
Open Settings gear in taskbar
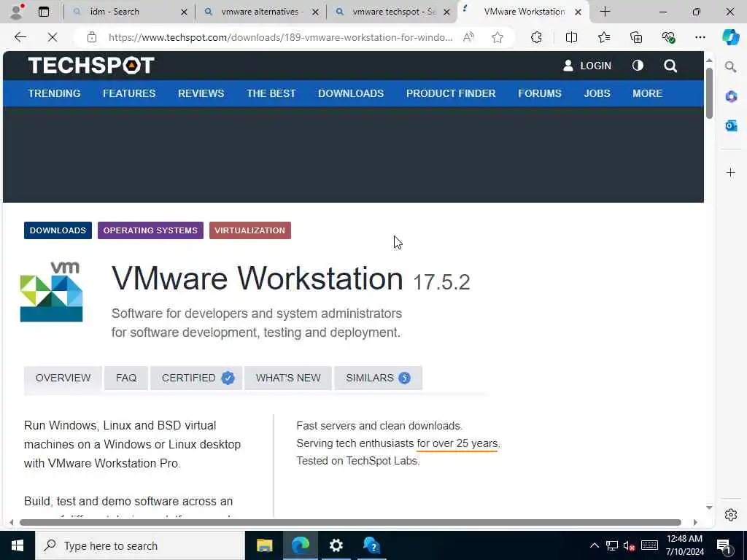(336, 545)
